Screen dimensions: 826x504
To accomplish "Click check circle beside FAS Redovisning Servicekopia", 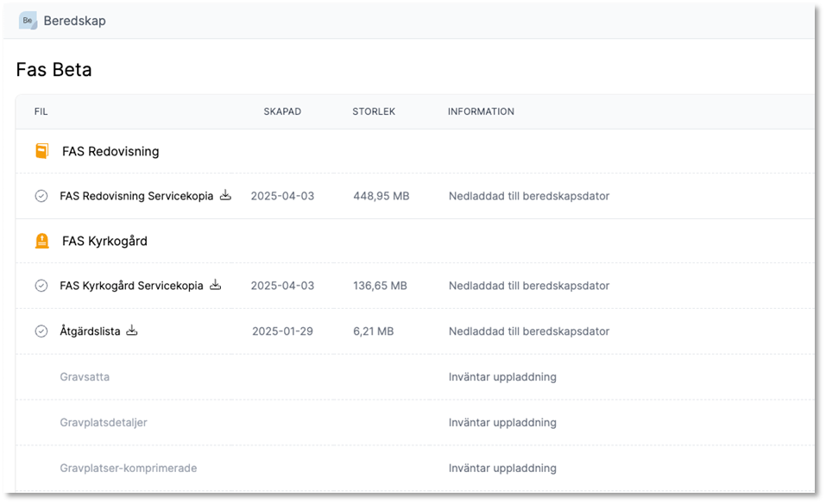I will point(41,196).
